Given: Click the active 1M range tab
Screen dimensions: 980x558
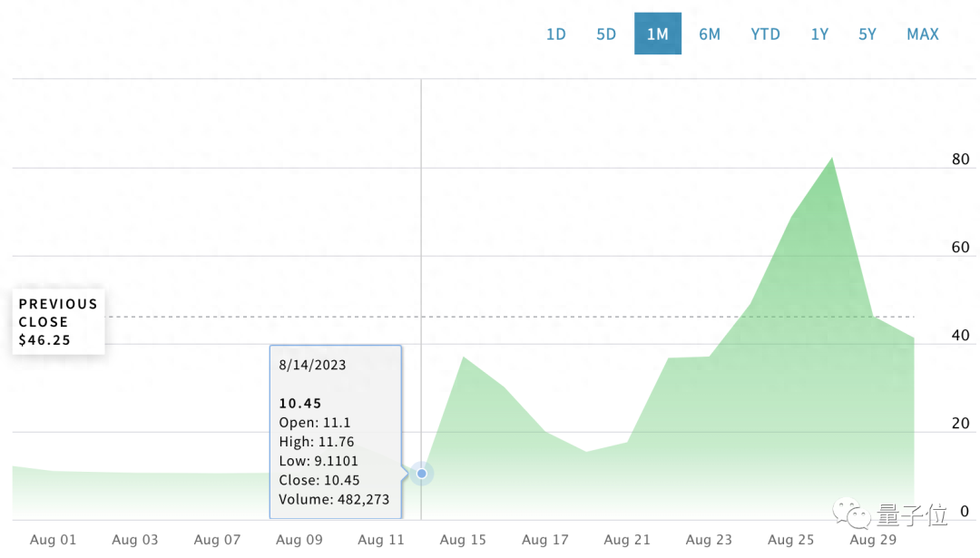Looking at the screenshot, I should pyautogui.click(x=657, y=34).
